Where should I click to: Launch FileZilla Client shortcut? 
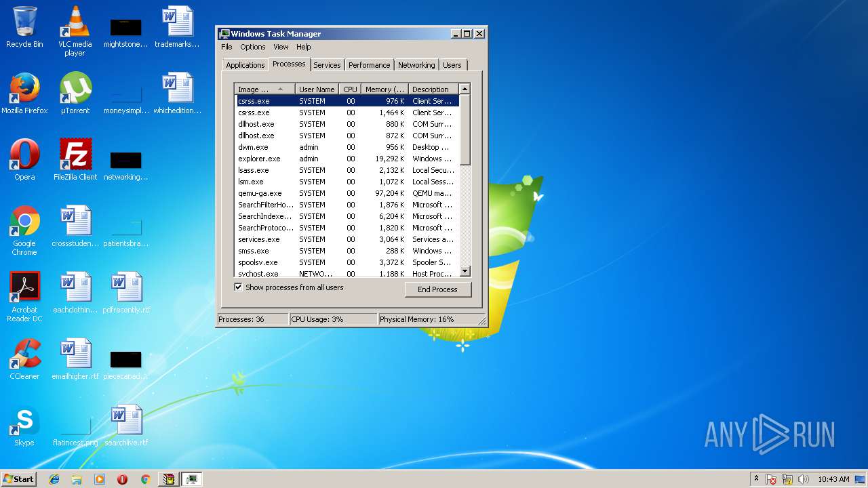pos(75,160)
